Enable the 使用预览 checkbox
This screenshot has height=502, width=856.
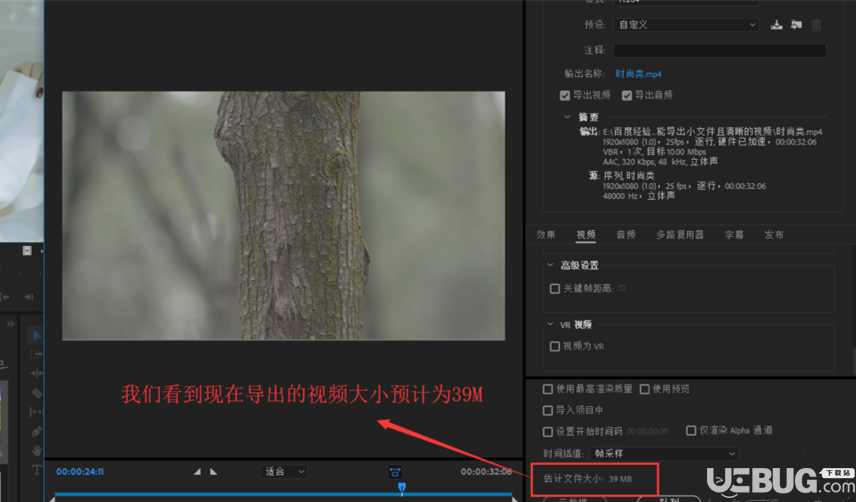pos(645,389)
